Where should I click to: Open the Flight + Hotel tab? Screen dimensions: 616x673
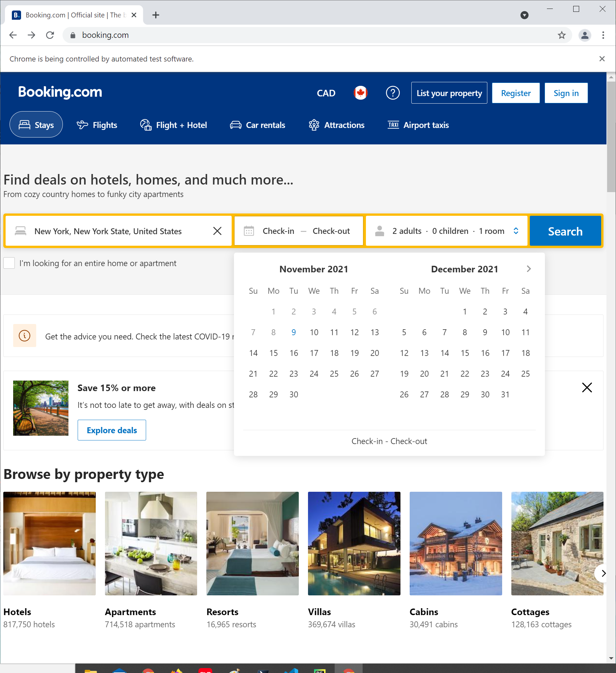point(174,125)
